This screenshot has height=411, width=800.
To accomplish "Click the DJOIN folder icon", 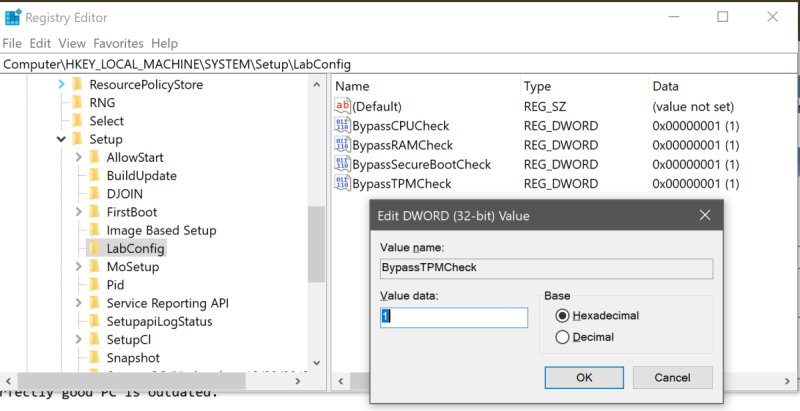I will click(94, 194).
